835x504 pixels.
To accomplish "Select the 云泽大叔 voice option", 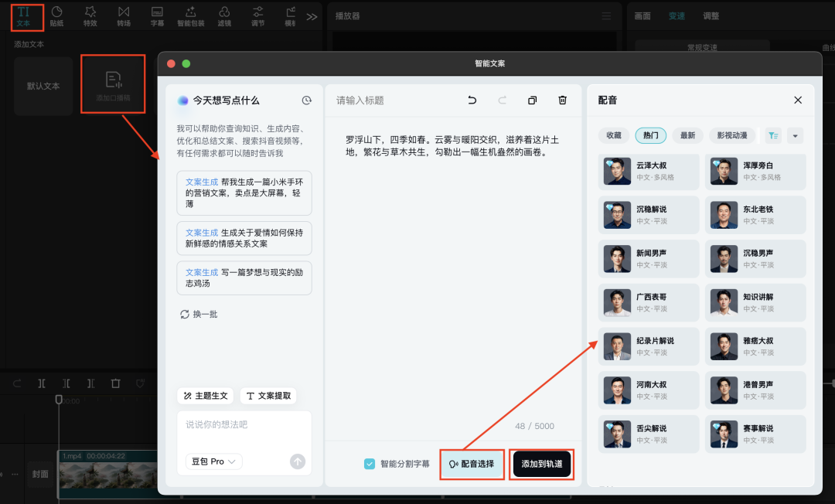I will pyautogui.click(x=648, y=172).
